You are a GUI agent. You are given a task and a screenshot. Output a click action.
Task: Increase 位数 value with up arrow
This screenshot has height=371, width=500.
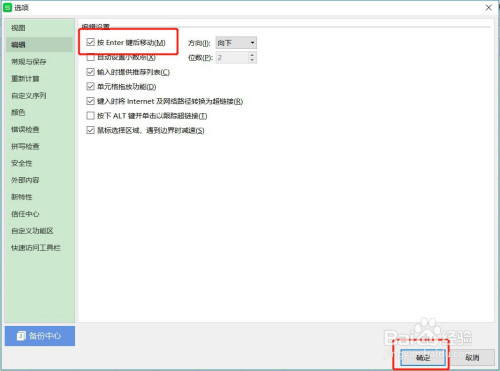coord(252,55)
